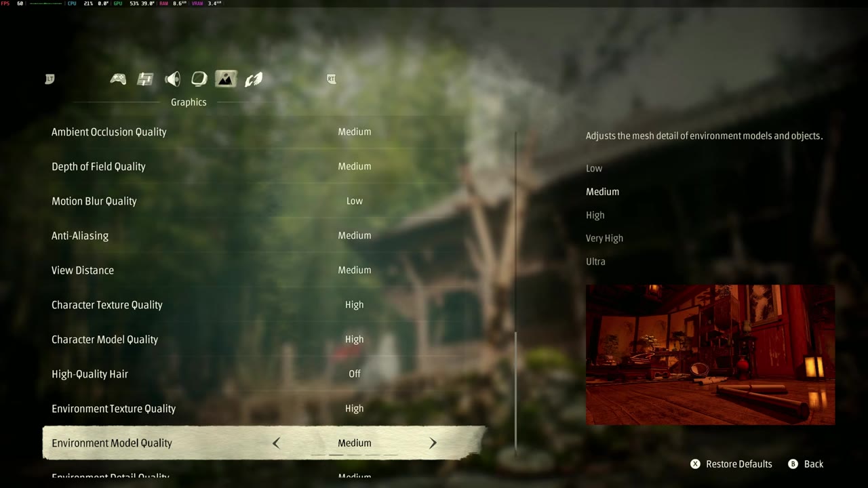Raise Environment Model Quality with right arrow

[433, 443]
